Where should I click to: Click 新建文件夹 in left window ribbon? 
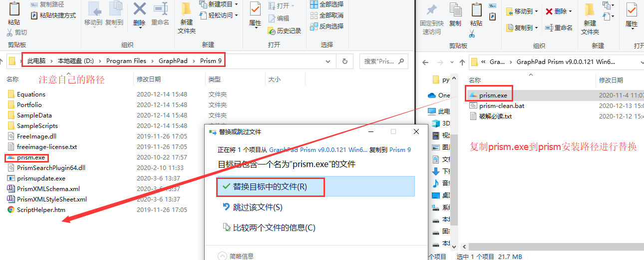[187, 17]
